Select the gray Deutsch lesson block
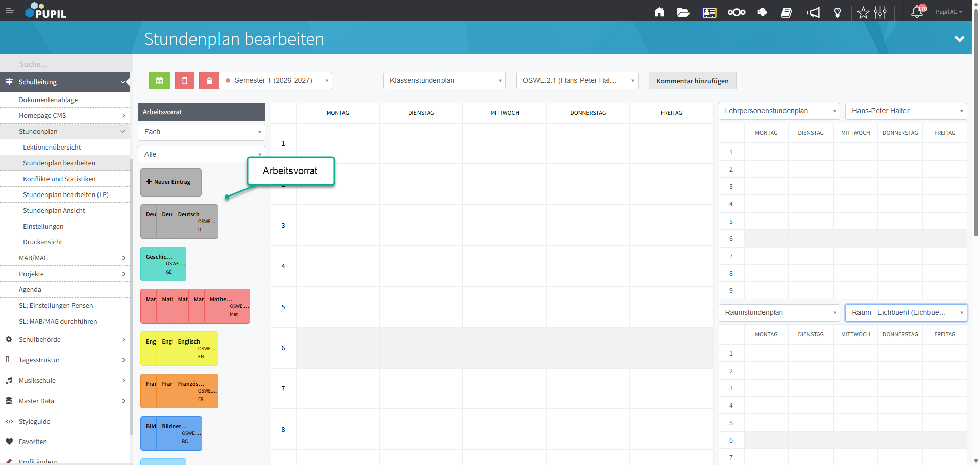980x465 pixels. click(x=195, y=222)
